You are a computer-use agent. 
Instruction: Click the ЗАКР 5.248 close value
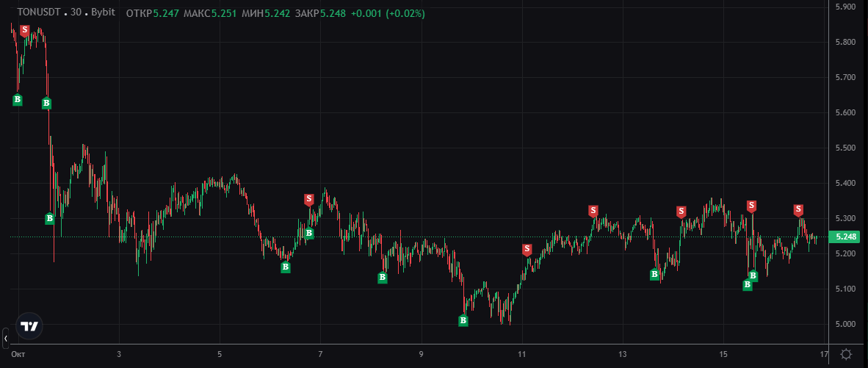320,13
